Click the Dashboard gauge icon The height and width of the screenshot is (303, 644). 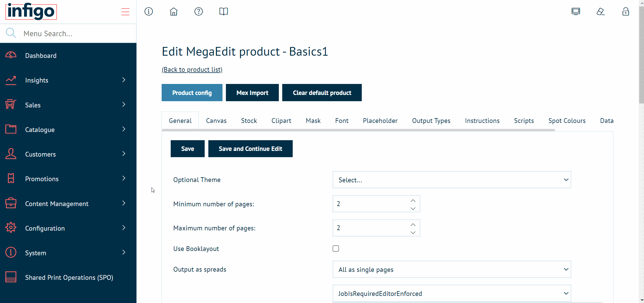tap(11, 55)
